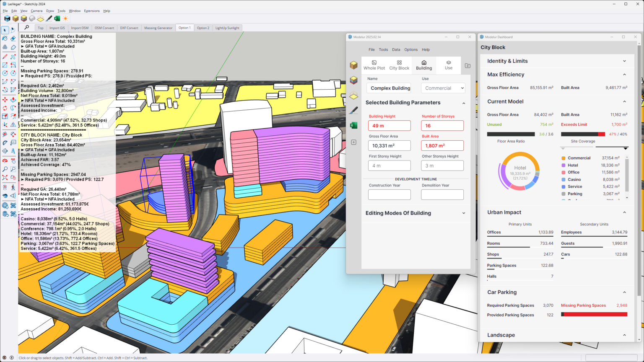Open the Use dropdown showing Commercial
This screenshot has width=644, height=362.
pos(443,88)
